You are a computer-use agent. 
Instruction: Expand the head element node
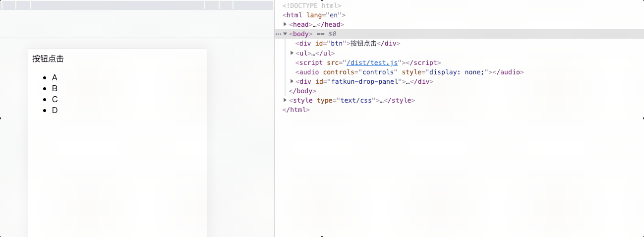tap(285, 24)
